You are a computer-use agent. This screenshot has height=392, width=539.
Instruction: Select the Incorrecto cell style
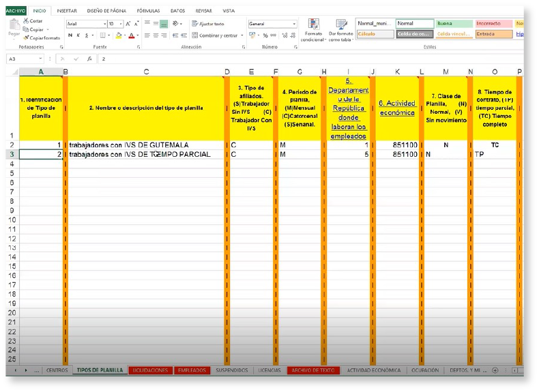493,23
